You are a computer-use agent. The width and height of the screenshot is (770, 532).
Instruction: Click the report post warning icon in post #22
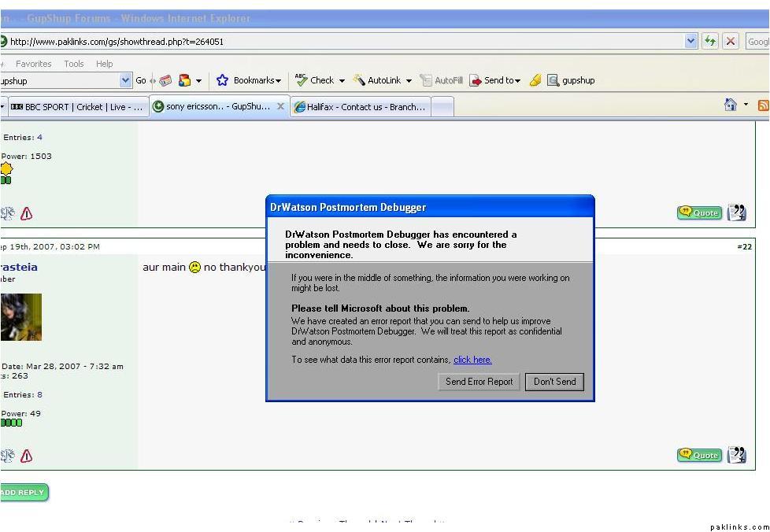26,456
